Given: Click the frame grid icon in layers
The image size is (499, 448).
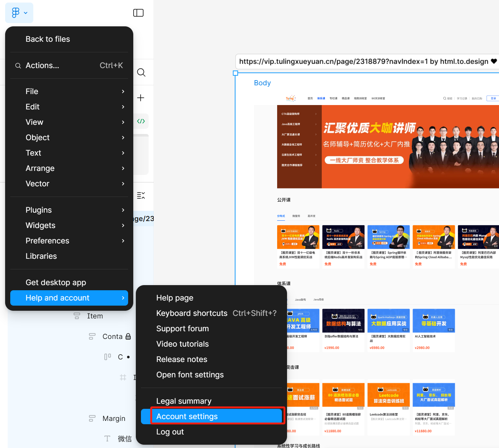Looking at the screenshot, I should (x=123, y=377).
